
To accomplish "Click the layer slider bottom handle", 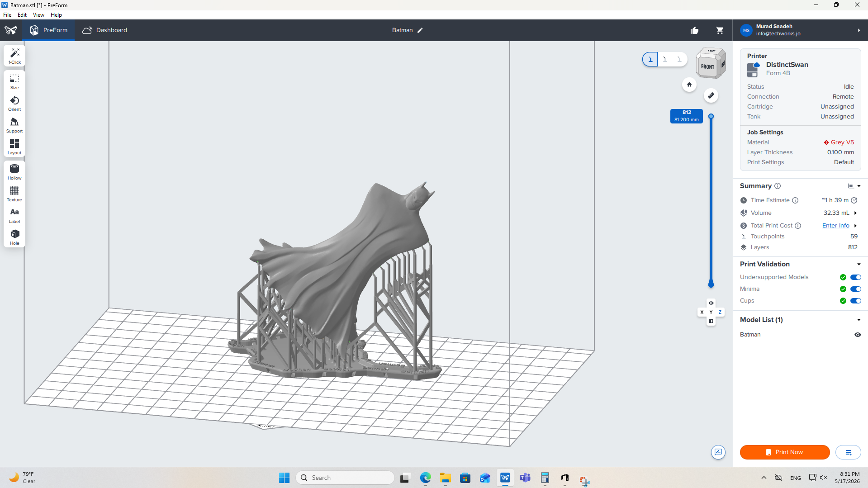I will [711, 284].
